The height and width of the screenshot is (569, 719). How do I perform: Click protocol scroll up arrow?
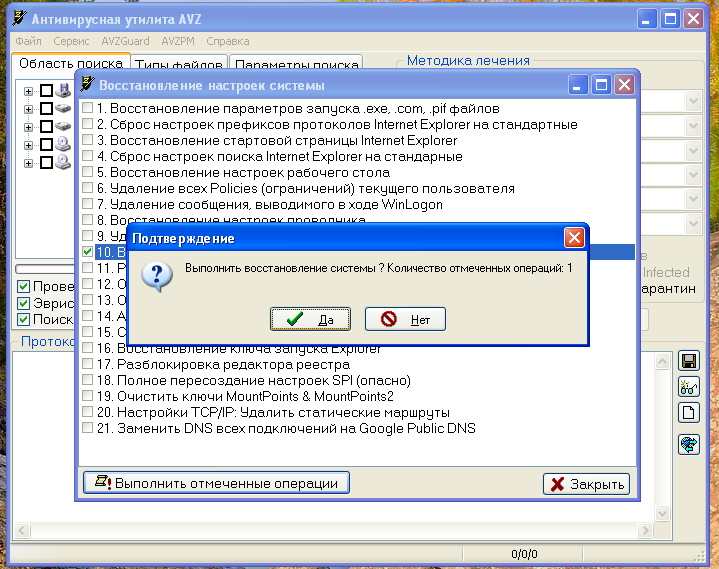pyautogui.click(x=662, y=362)
